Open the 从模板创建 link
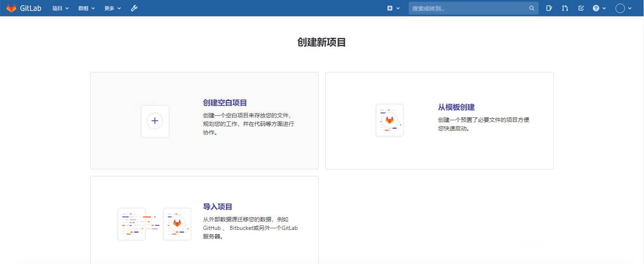 [456, 107]
